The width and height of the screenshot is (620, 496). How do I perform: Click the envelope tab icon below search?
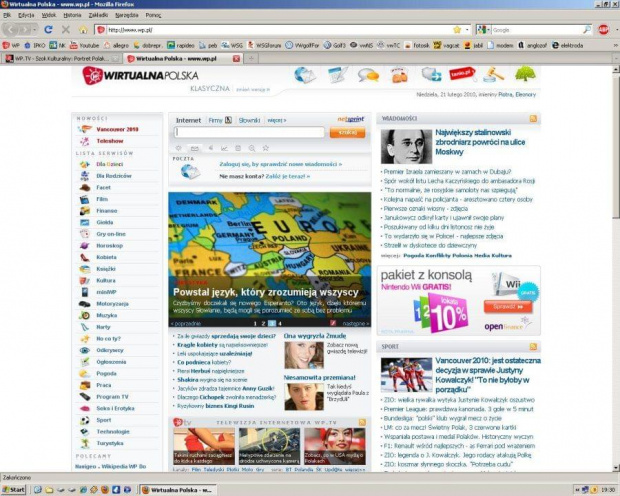pyautogui.click(x=194, y=148)
